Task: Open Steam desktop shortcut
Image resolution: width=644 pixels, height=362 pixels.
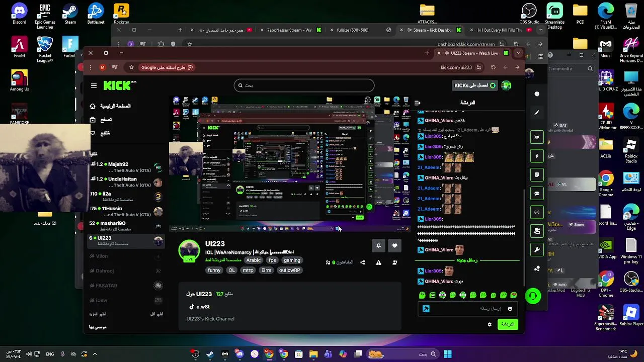Action: (x=70, y=14)
